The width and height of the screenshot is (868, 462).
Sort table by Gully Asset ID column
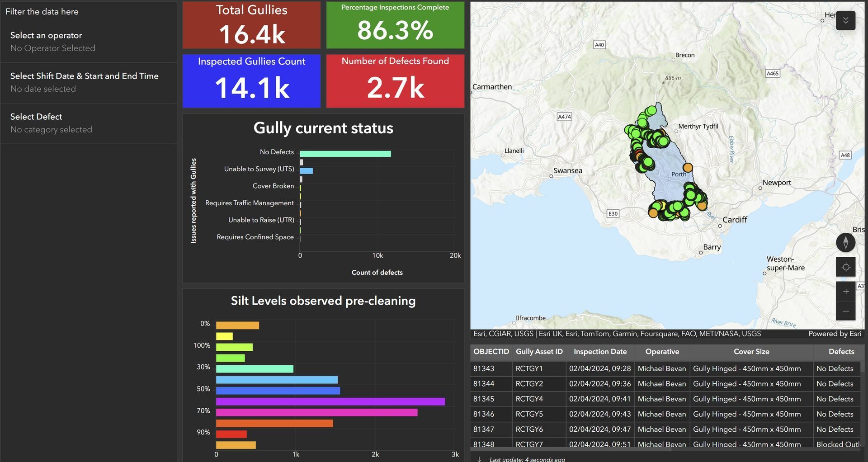539,352
